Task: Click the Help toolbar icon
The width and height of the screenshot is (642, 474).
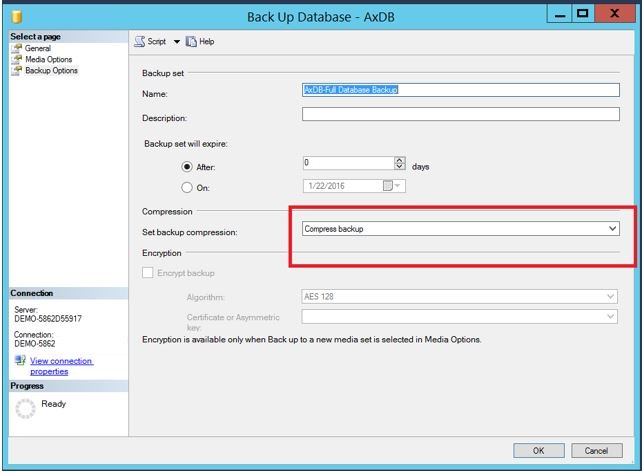Action: coord(191,41)
